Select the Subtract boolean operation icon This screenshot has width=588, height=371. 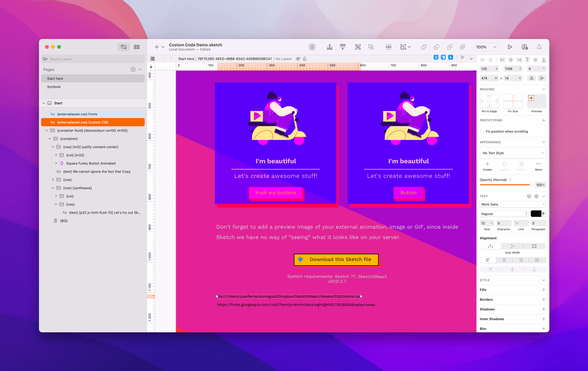[x=437, y=47]
